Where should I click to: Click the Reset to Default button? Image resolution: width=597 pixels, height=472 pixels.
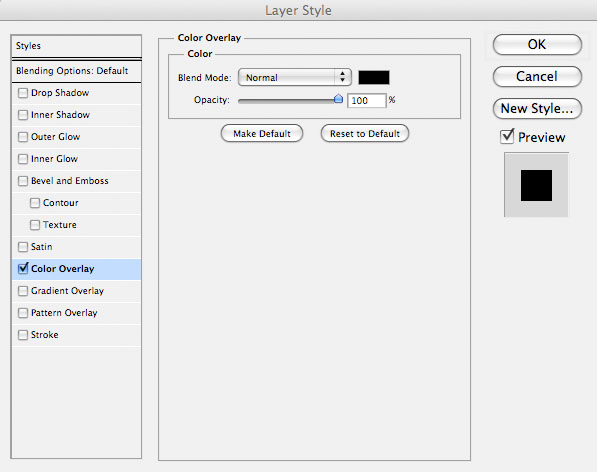tap(365, 134)
